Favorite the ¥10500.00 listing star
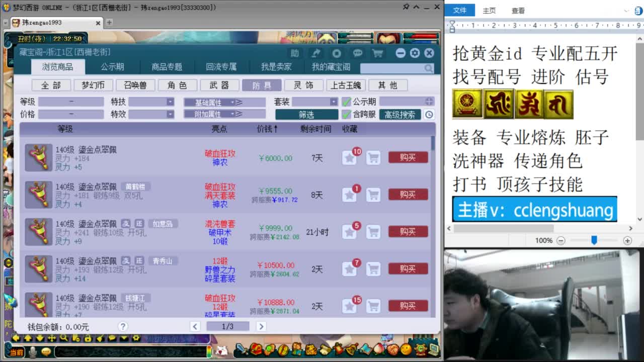This screenshot has height=362, width=644. 349,269
